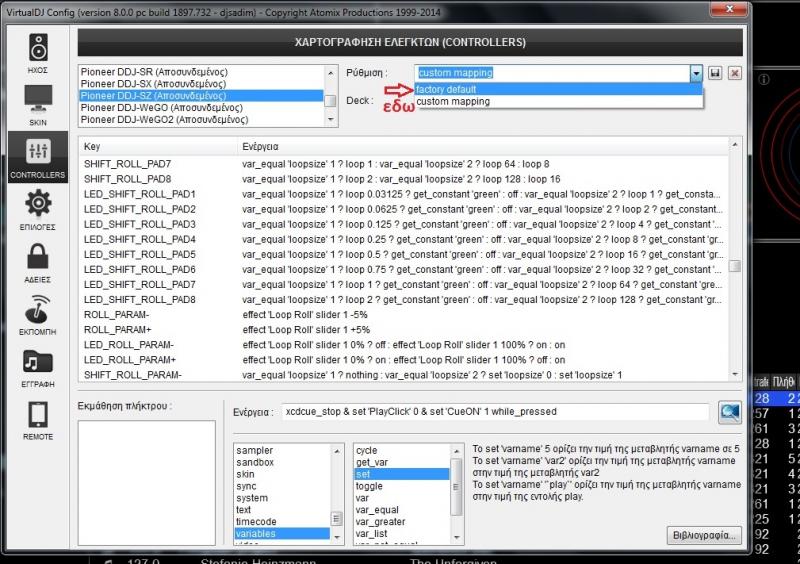
Task: Choose 'factory default' from dropdown list
Action: [x=559, y=89]
